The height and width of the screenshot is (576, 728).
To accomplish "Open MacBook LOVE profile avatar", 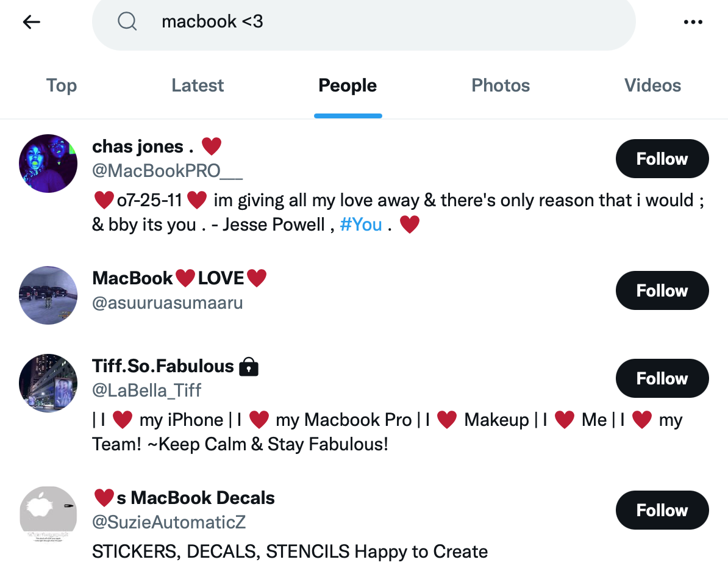I will (48, 295).
